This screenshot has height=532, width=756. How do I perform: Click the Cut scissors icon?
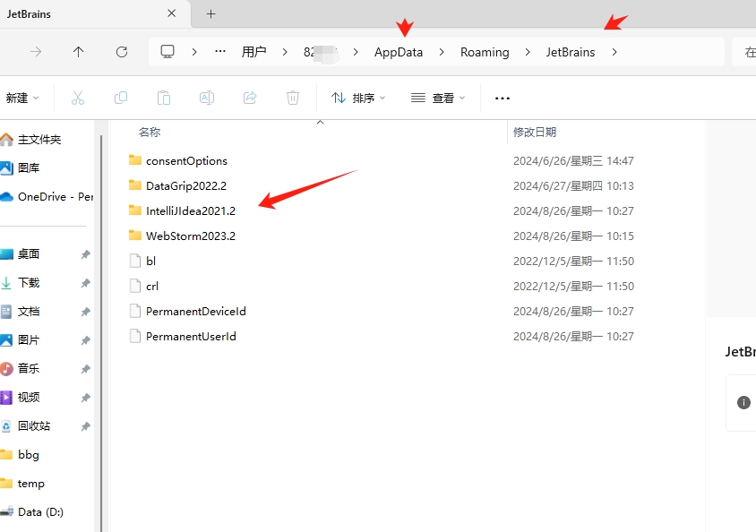(x=78, y=98)
